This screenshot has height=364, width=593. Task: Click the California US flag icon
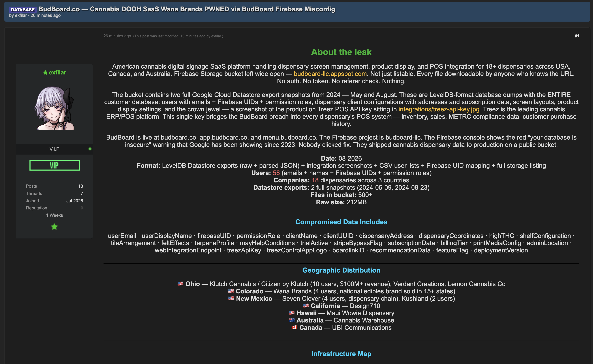coord(306,305)
